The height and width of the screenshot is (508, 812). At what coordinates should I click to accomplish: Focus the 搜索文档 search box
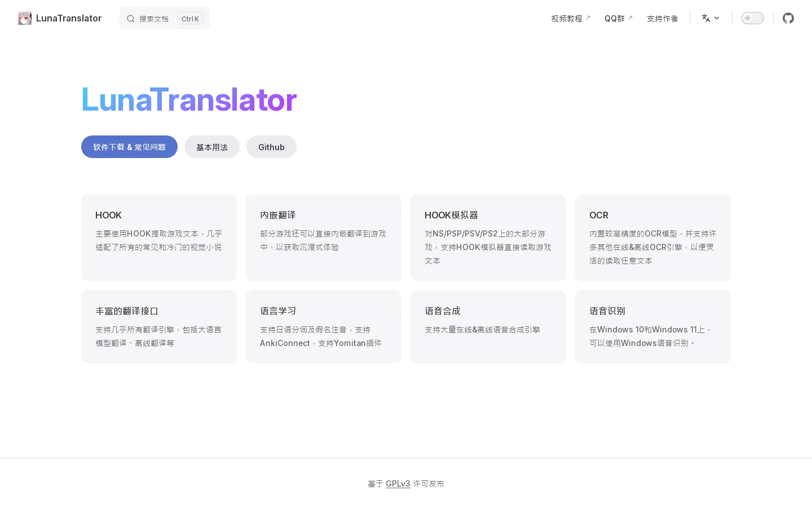pyautogui.click(x=164, y=18)
